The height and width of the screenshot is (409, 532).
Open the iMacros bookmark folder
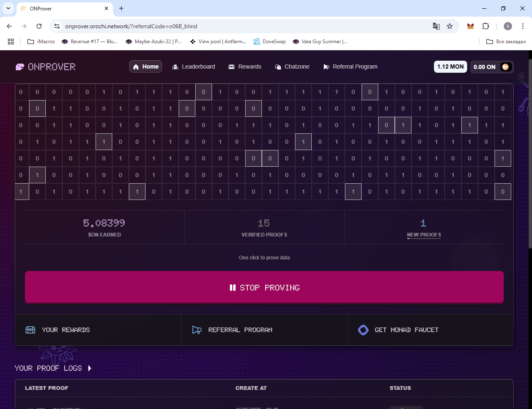coord(41,42)
